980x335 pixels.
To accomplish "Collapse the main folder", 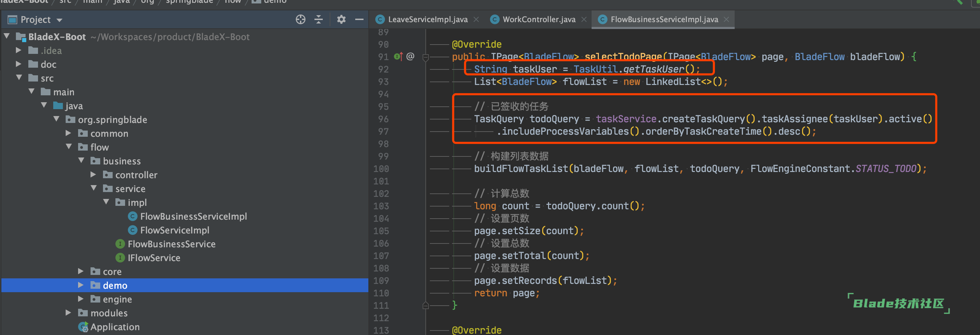I will [31, 91].
